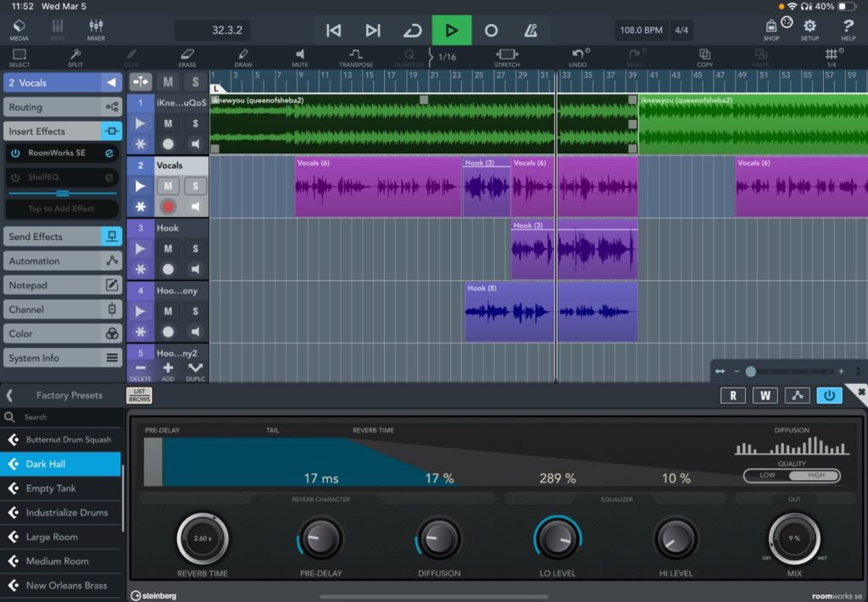Toggle RoomWorks SE power in insert slot
This screenshot has height=602, width=868.
point(15,153)
